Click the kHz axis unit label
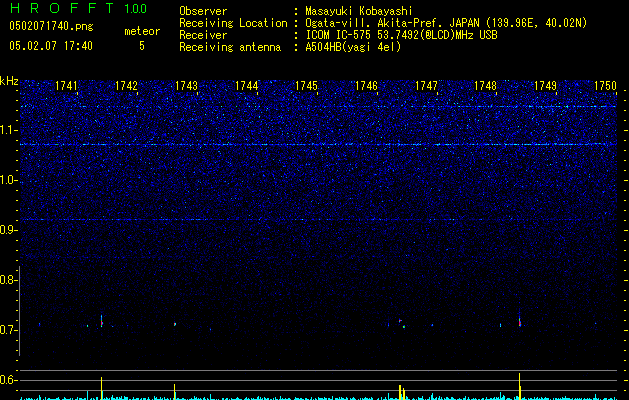 9,81
